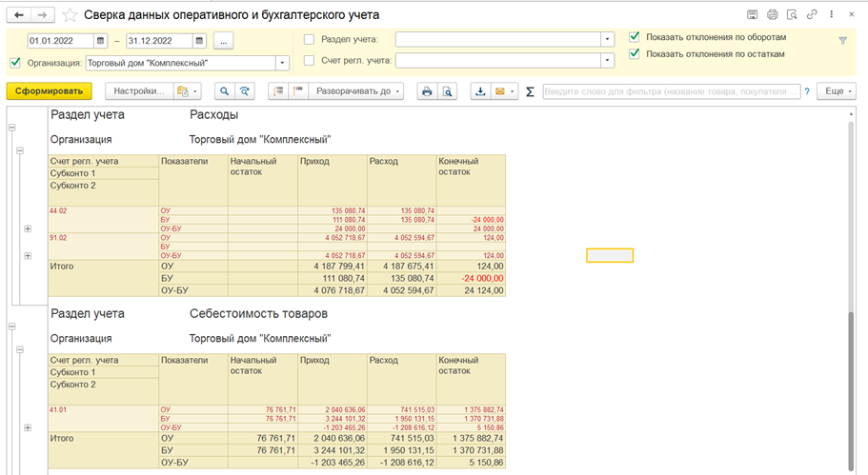
Task: Select account cell 41.01
Action: coord(104,419)
